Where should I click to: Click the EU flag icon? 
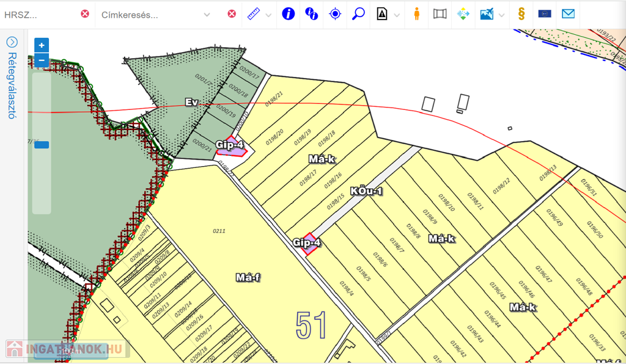(544, 14)
